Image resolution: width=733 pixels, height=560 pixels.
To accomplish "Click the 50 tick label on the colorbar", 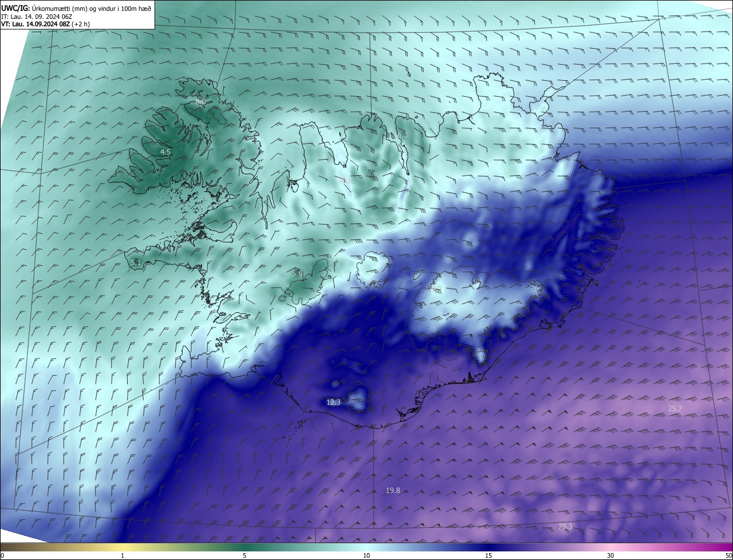I will tap(728, 555).
